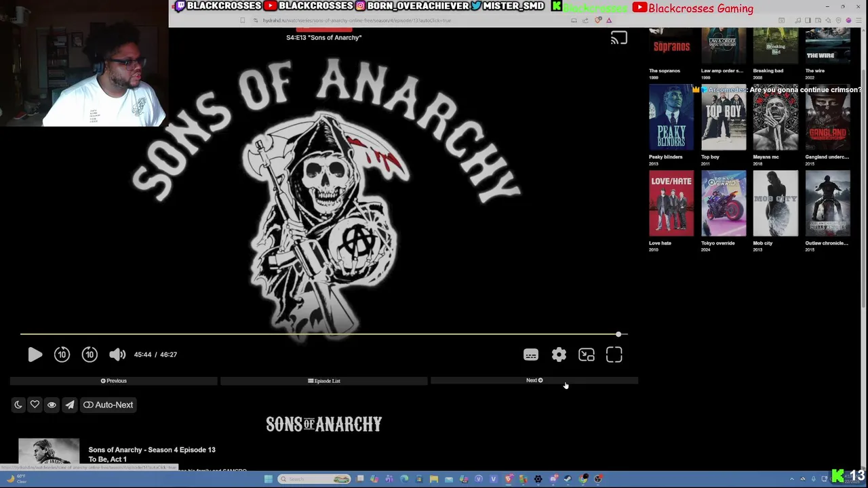Open the Law & Order poster
868x488 pixels.
(x=724, y=47)
